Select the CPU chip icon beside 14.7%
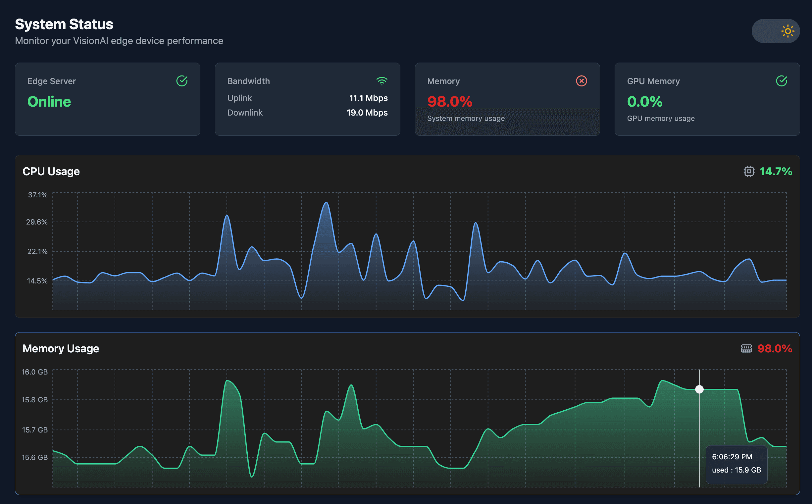The width and height of the screenshot is (812, 504). pos(749,171)
